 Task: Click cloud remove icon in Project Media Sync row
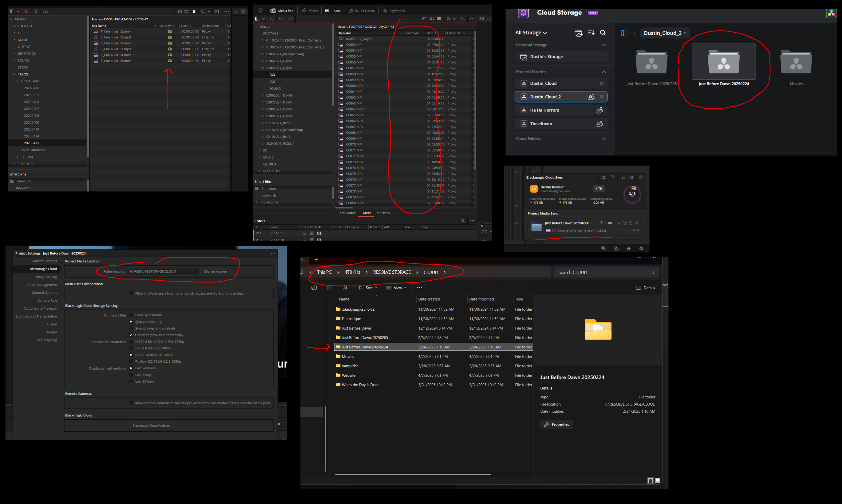pyautogui.click(x=637, y=223)
